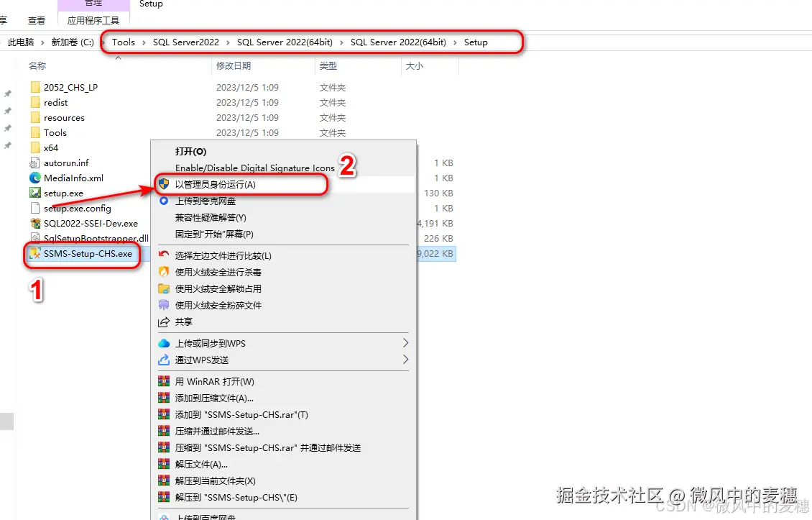
Task: Sort files by the 修改日期 column header
Action: click(x=232, y=65)
